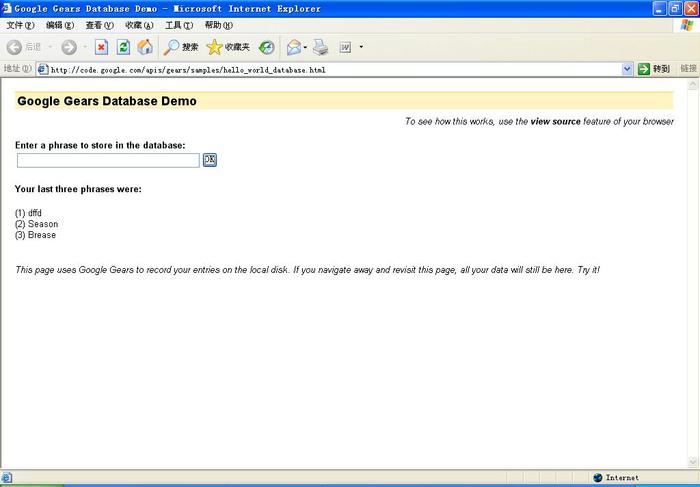
Task: Click the page icon in address bar
Action: pos(43,69)
